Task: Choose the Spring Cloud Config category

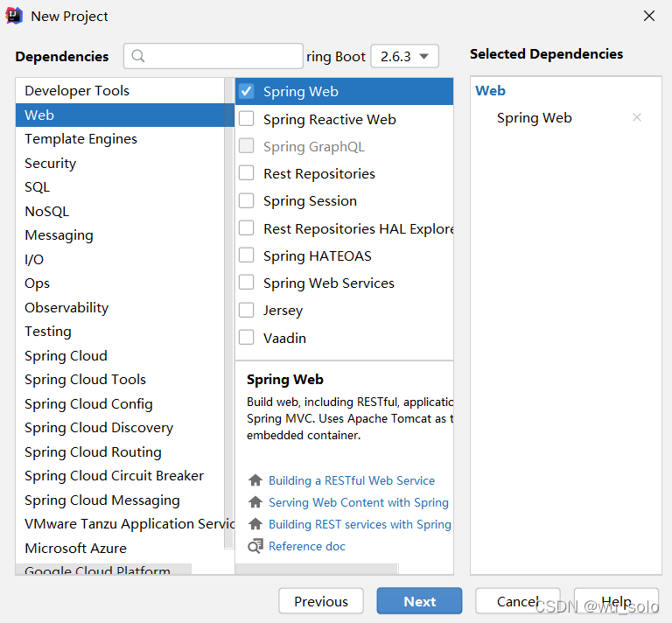Action: click(120, 403)
